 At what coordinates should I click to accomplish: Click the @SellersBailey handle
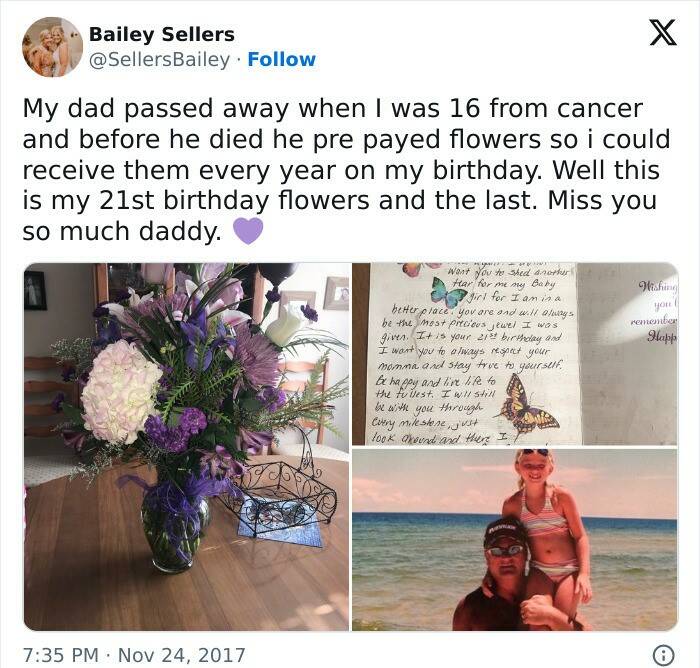tap(159, 59)
